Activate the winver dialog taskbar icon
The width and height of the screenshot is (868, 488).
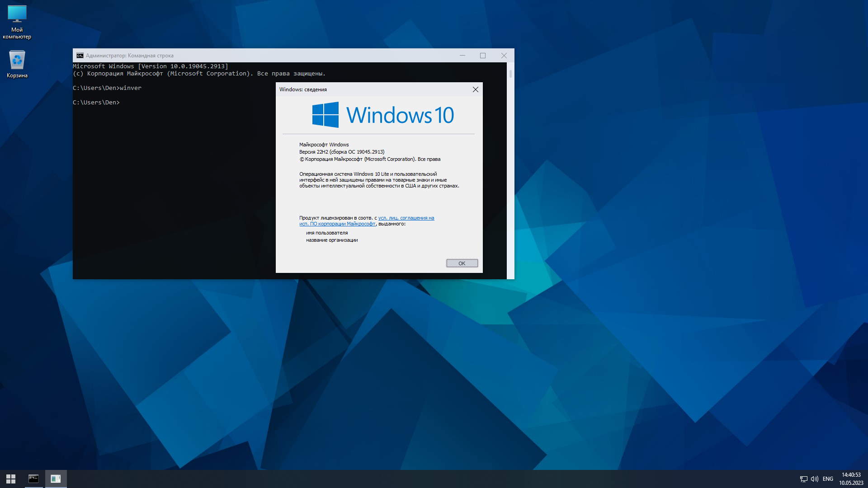point(56,479)
